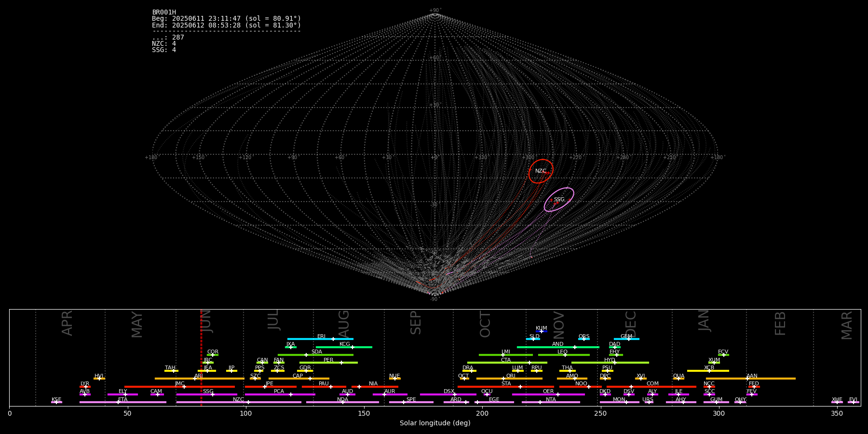Click the OER shower label
The width and height of the screenshot is (868, 434).
(548, 392)
